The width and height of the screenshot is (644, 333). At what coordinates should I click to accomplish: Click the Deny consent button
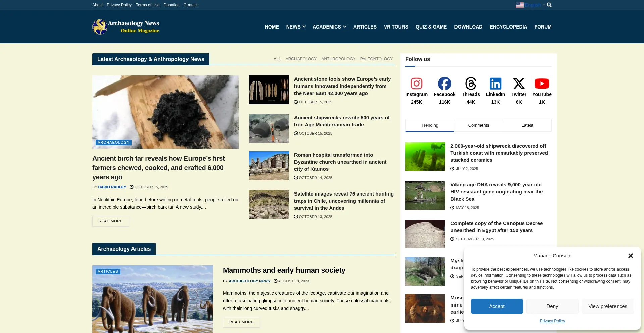point(552,306)
